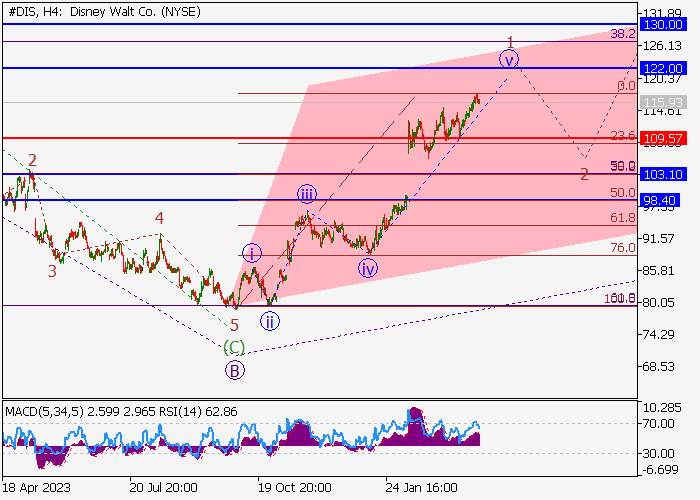The height and width of the screenshot is (500, 700).
Task: Click the circled B wave label
Action: point(235,370)
